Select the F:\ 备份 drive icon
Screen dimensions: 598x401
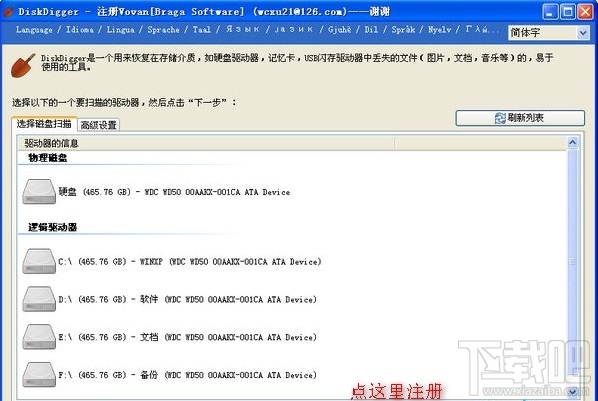click(x=39, y=375)
